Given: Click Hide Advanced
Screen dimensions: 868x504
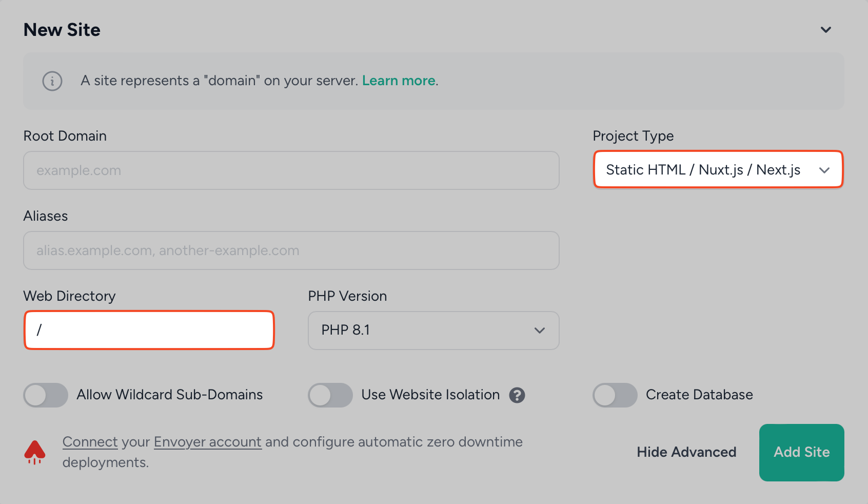Looking at the screenshot, I should coord(686,452).
